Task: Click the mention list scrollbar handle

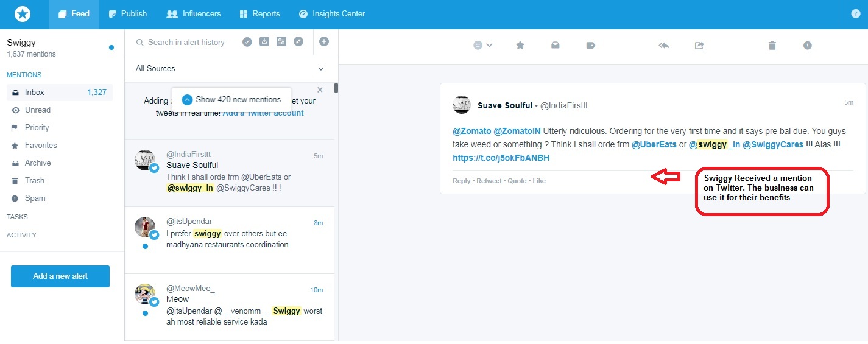Action: (x=336, y=88)
